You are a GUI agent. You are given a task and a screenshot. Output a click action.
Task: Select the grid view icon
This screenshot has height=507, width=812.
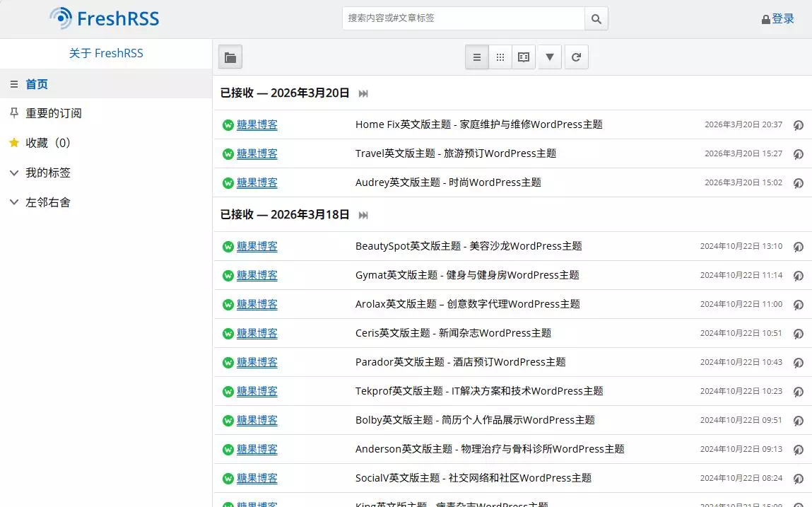pos(500,57)
